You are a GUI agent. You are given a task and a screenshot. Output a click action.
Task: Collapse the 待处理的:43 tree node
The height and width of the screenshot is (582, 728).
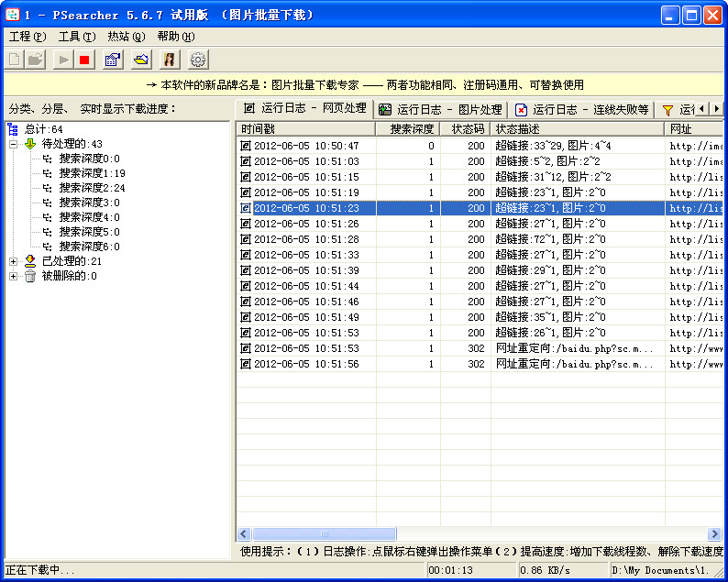pos(14,144)
